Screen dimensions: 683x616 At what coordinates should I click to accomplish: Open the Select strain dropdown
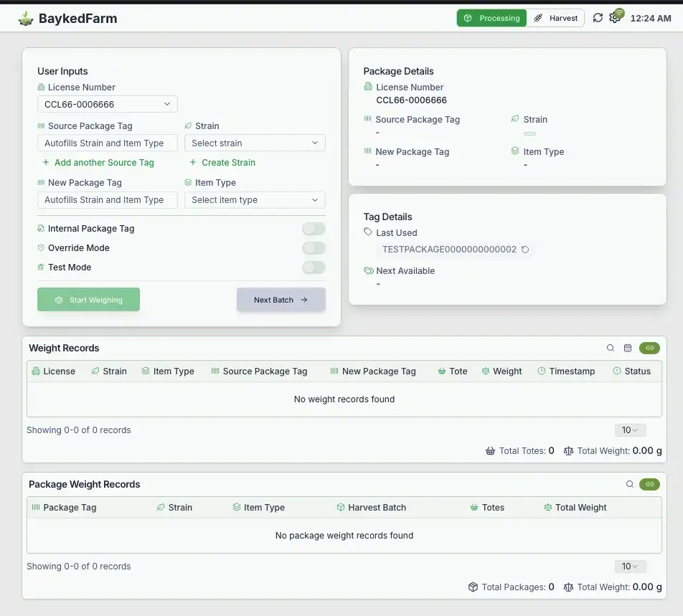255,143
